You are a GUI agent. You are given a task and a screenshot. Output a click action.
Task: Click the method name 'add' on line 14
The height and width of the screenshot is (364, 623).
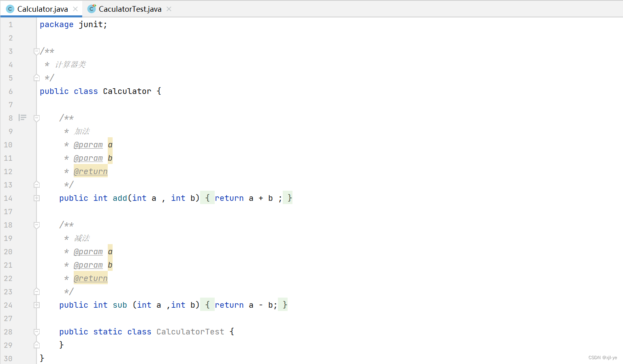coord(120,198)
